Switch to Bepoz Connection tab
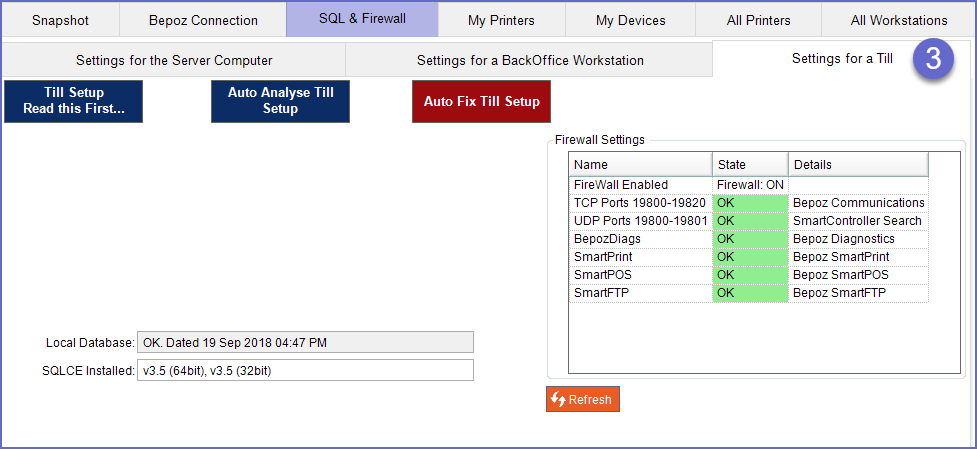Image resolution: width=977 pixels, height=449 pixels. tap(203, 20)
